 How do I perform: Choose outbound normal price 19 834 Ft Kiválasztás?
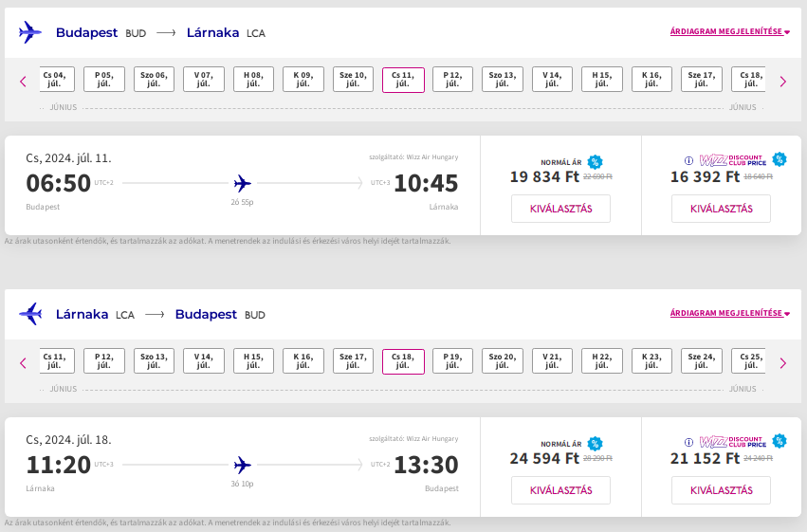coord(561,209)
